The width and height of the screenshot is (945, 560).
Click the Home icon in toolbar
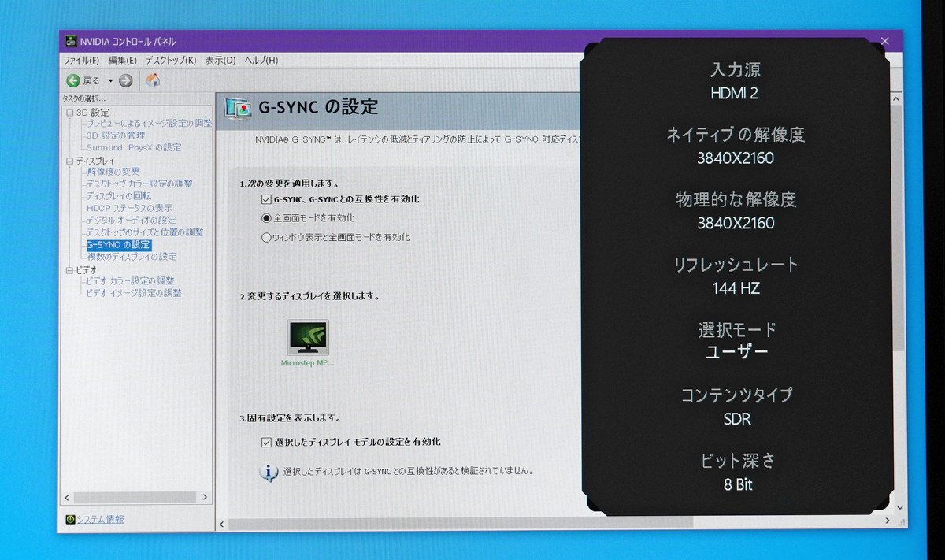[x=154, y=80]
